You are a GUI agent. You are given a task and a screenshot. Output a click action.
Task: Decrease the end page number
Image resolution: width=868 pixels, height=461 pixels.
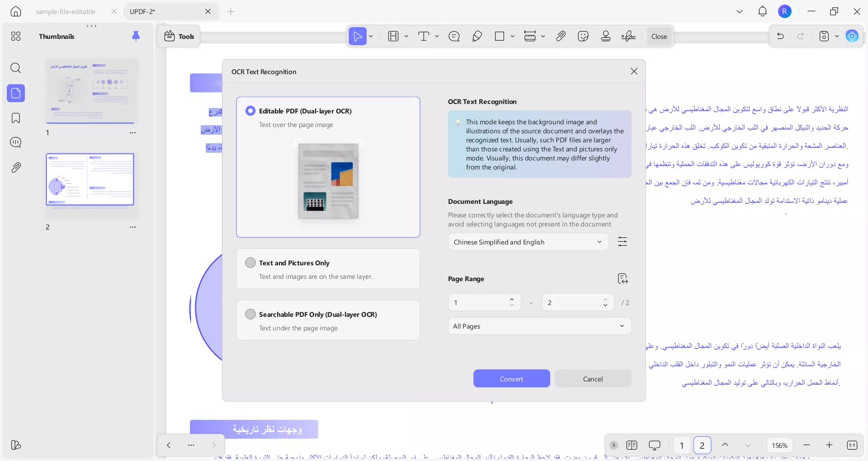(x=605, y=306)
